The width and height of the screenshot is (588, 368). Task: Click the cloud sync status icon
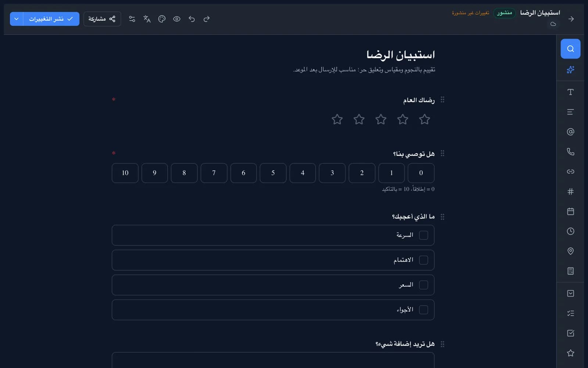click(x=553, y=24)
